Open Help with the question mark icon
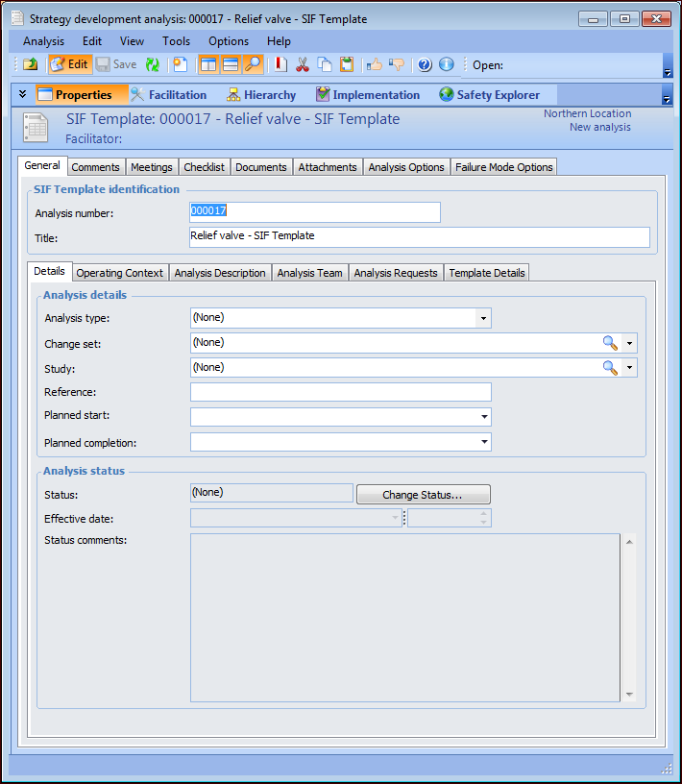Screen dimensions: 682x784 [425, 64]
